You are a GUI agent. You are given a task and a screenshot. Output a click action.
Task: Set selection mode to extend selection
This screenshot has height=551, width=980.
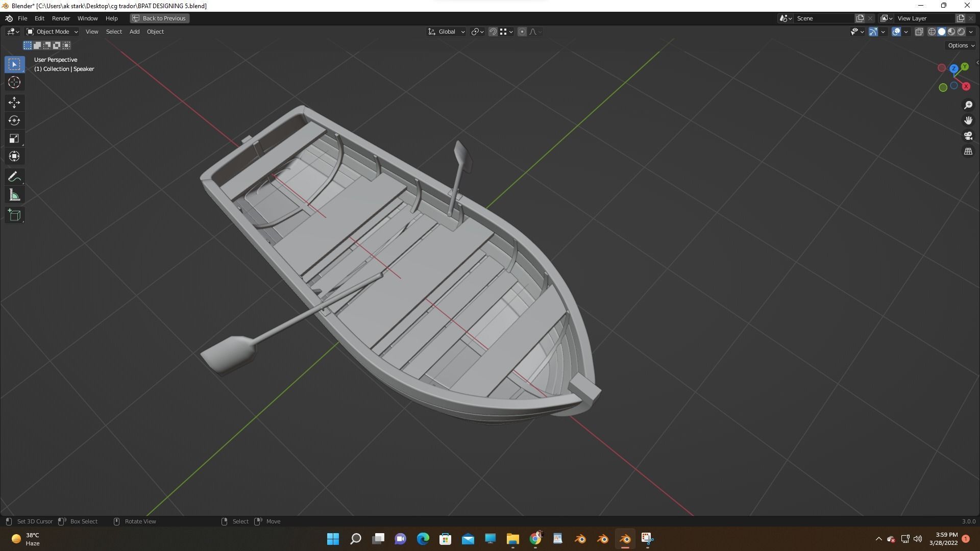click(37, 45)
